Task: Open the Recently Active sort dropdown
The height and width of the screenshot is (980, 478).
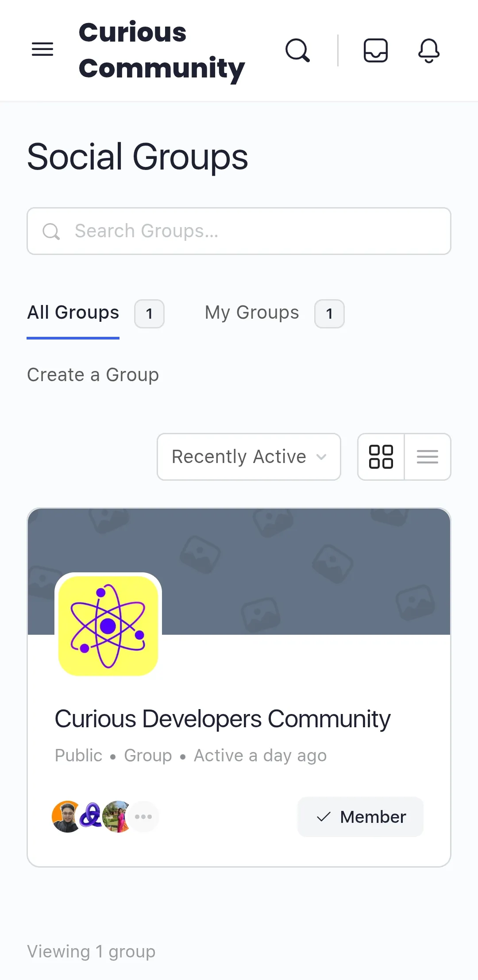Action: coord(249,457)
